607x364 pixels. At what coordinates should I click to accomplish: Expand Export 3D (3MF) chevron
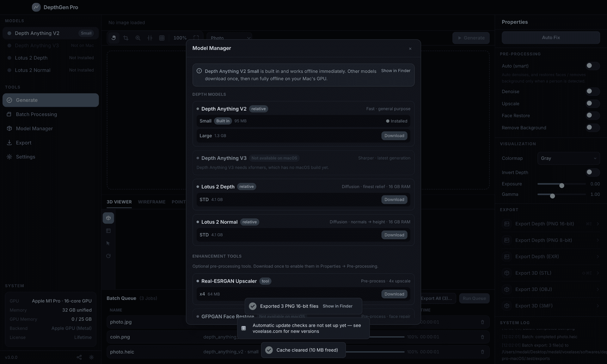point(598,306)
